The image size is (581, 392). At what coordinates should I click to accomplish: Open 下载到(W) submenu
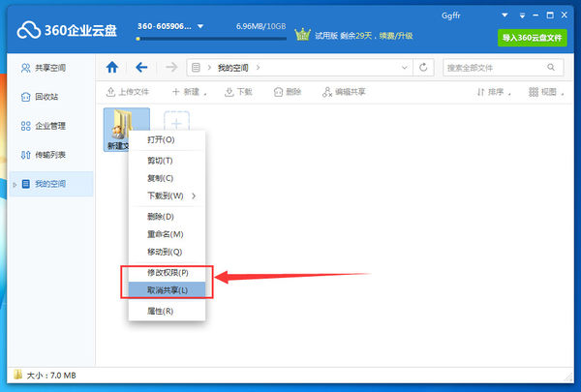point(168,196)
